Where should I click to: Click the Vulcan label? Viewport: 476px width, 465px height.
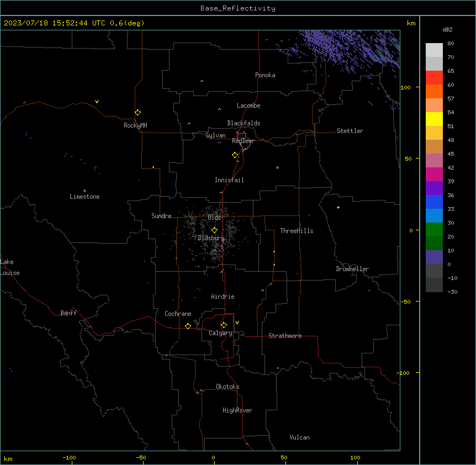299,437
